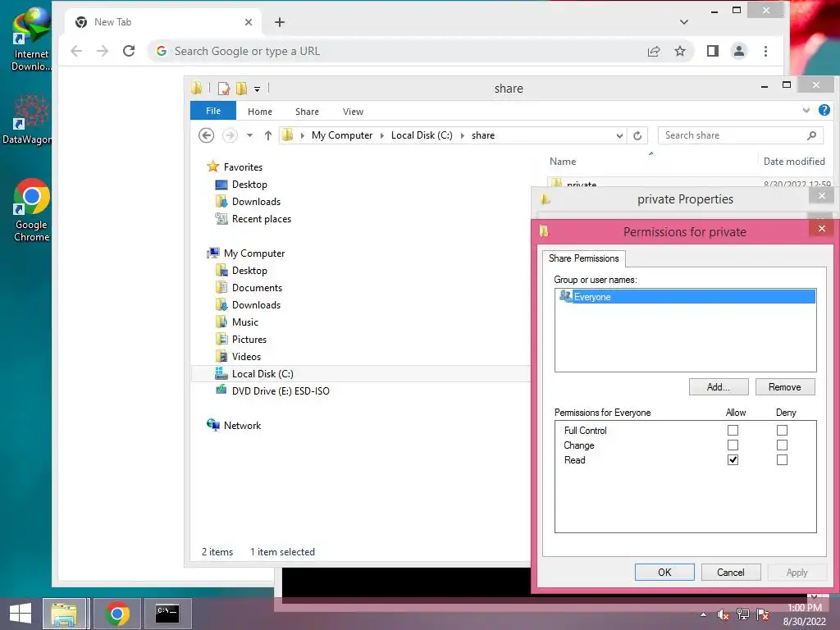The image size is (840, 630).
Task: Select the Share Permissions tab
Action: pyautogui.click(x=583, y=258)
